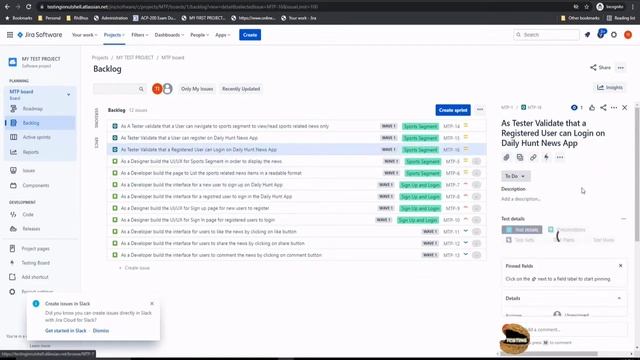Collapse the Test details section
This screenshot has height=360, width=640.
[x=623, y=219]
